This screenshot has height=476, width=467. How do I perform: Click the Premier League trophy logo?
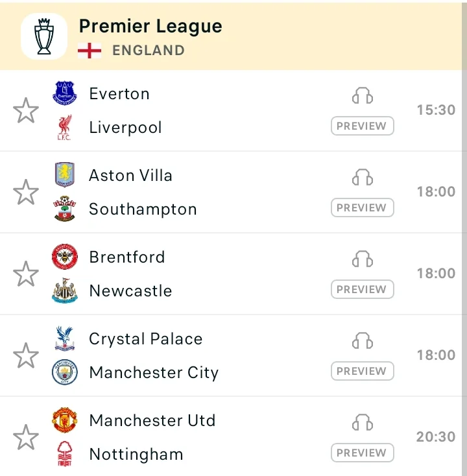tap(44, 36)
